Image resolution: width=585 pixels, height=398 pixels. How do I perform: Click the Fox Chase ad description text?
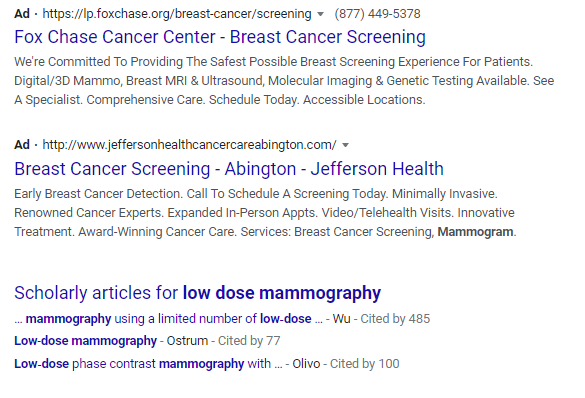[284, 81]
